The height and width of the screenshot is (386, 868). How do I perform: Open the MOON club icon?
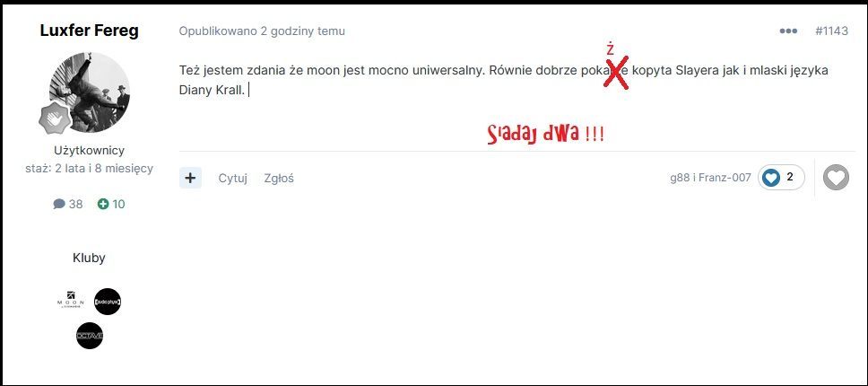tap(70, 301)
